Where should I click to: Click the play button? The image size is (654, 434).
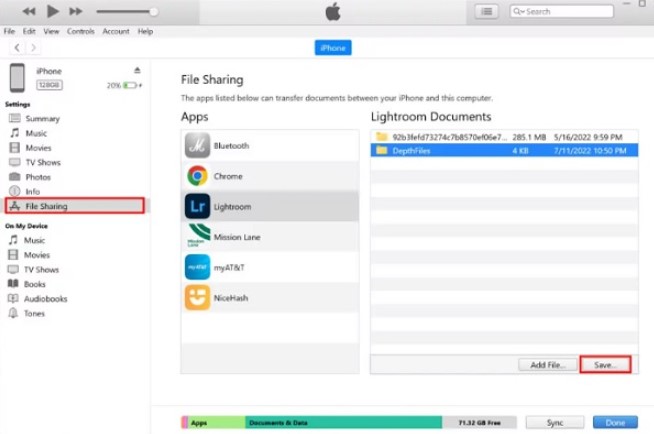tap(53, 11)
